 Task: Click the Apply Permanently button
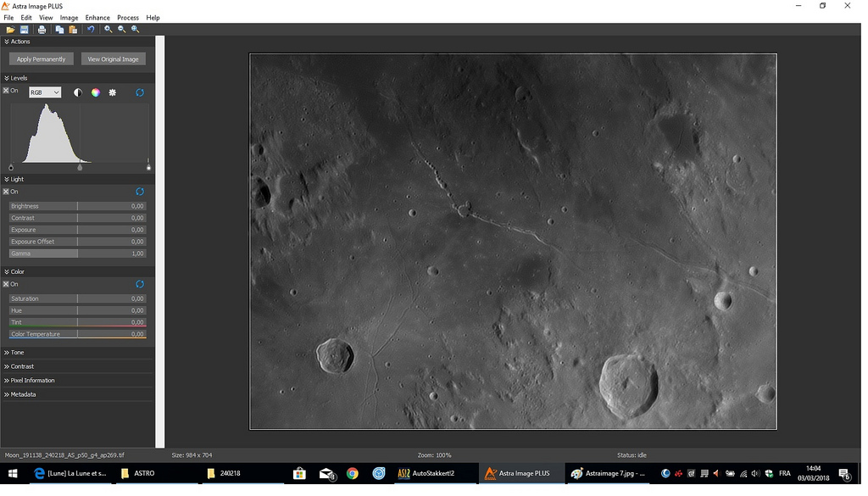(41, 59)
